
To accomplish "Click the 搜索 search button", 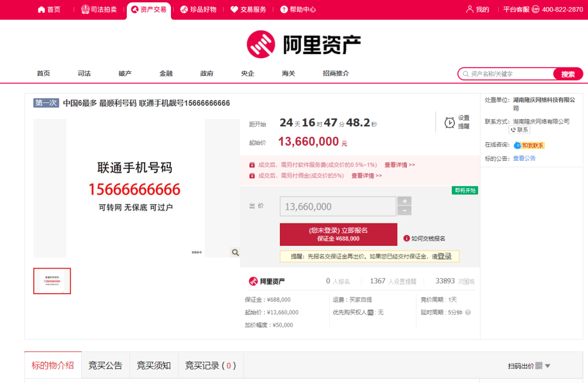I will tap(568, 74).
